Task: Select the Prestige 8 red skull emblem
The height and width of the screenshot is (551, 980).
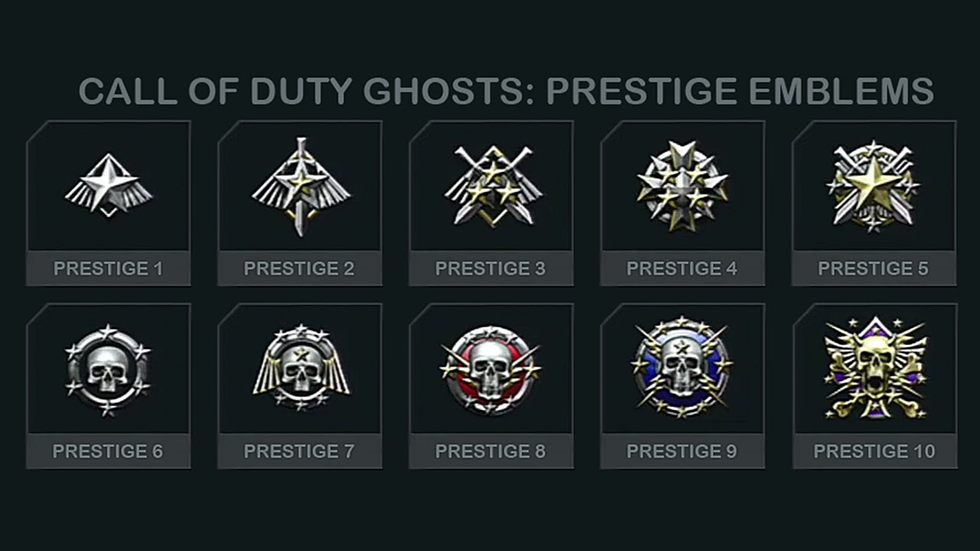Action: pos(491,369)
